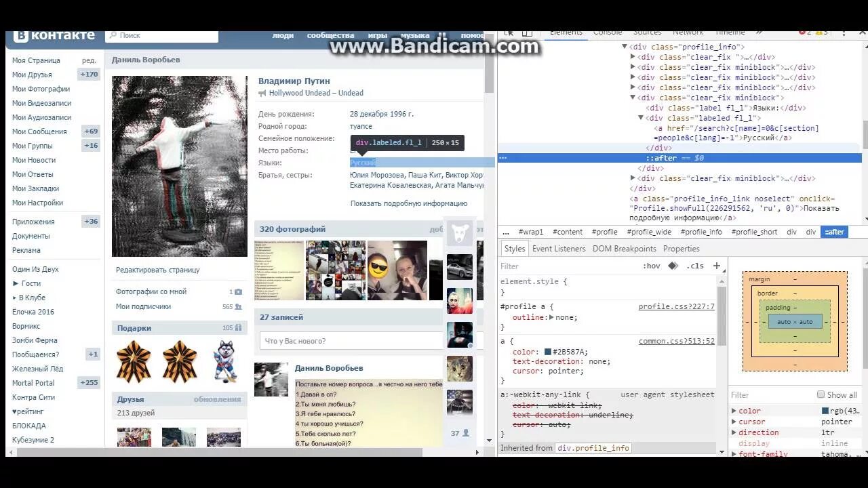Click the gift box icon in Подарки header
The height and width of the screenshot is (488, 868).
(x=238, y=328)
